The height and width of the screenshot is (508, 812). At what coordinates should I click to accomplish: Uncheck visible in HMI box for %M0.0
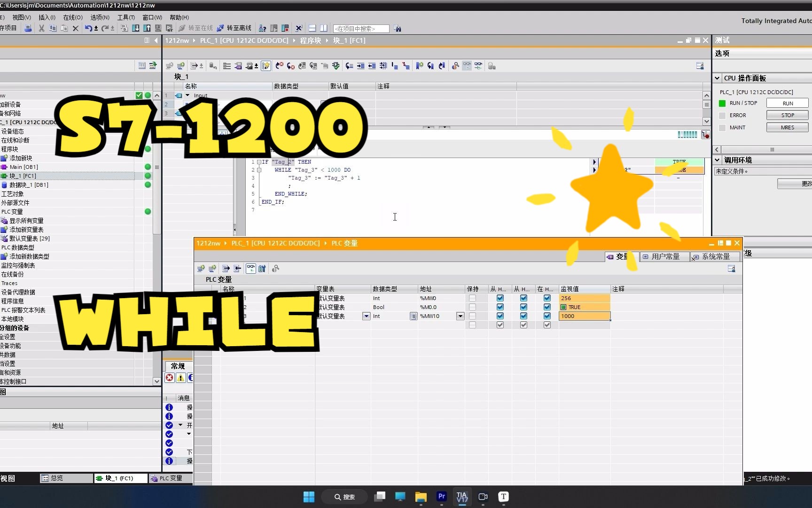pyautogui.click(x=547, y=307)
